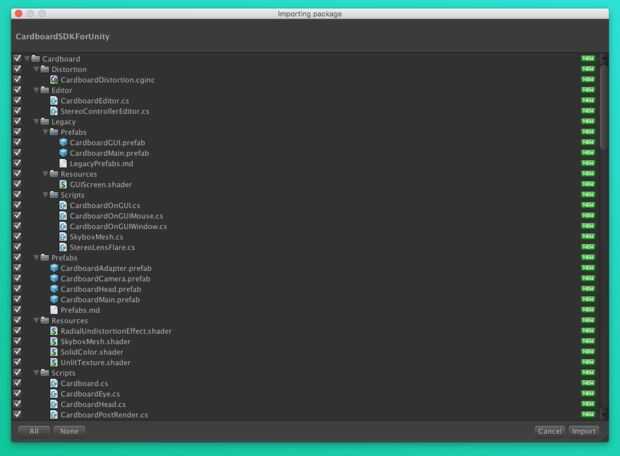This screenshot has width=620, height=456.
Task: Collapse the Resources folder containing RadialUndistortionEffect.shader
Action: point(36,320)
